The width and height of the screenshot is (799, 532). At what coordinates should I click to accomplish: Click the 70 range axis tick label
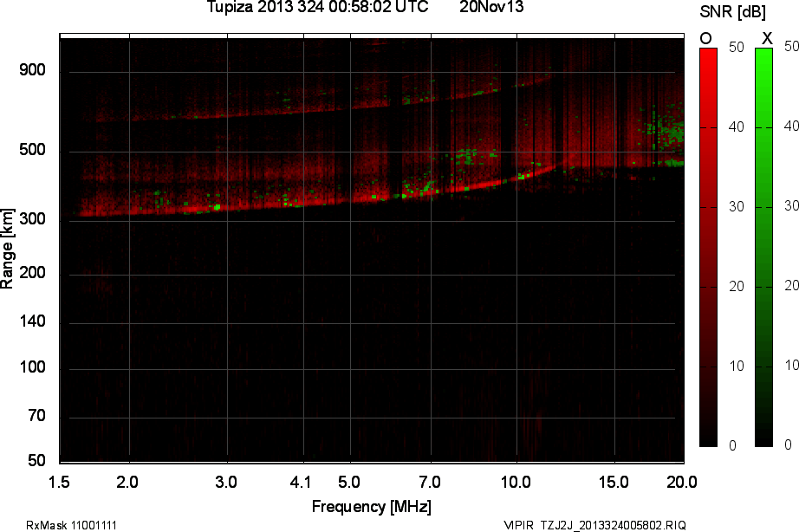(x=36, y=416)
